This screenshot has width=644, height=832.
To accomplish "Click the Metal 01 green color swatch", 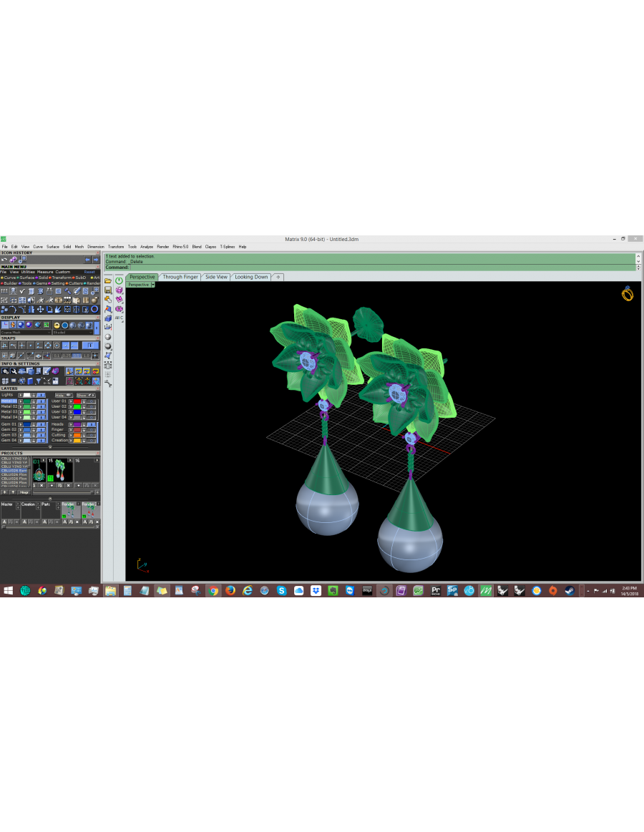I will tap(27, 401).
